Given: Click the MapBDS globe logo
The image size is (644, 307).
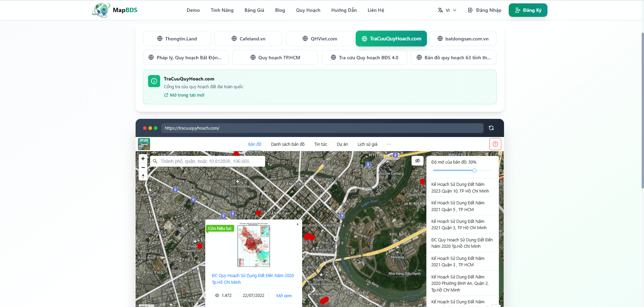Looking at the screenshot, I should click(101, 10).
